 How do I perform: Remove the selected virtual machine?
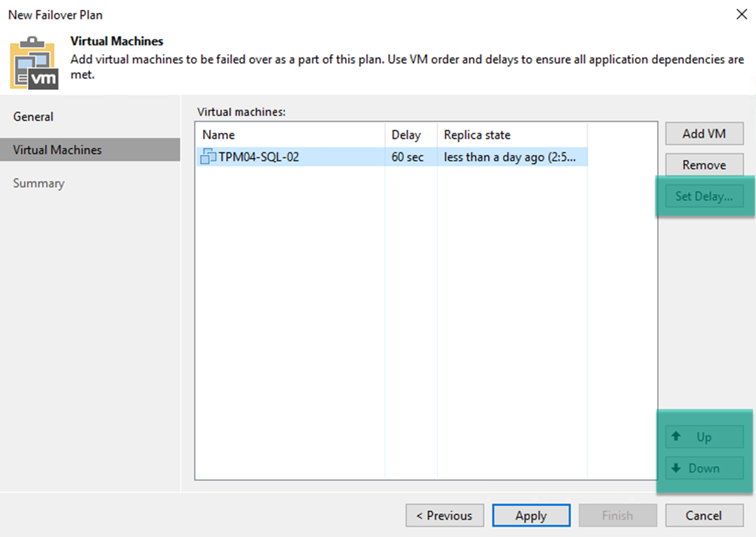[705, 165]
